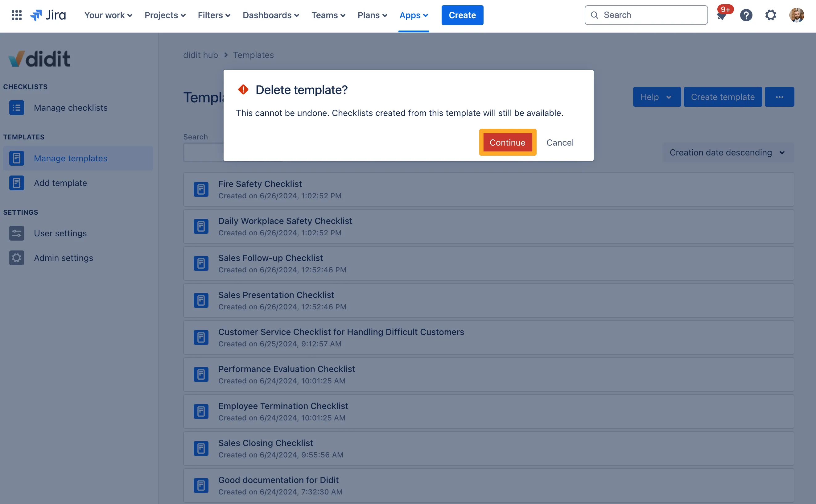The height and width of the screenshot is (504, 816).
Task: Open the Help question mark icon
Action: [x=746, y=15]
